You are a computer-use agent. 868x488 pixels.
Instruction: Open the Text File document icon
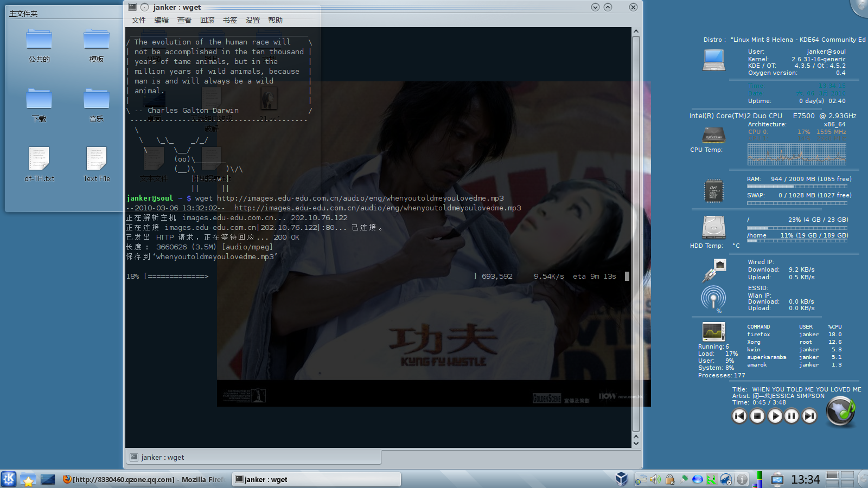97,164
